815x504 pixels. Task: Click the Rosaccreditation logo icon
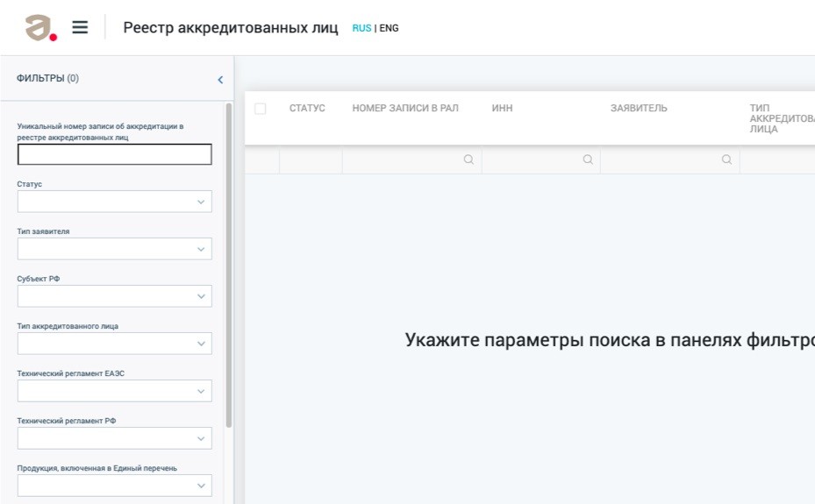click(40, 27)
